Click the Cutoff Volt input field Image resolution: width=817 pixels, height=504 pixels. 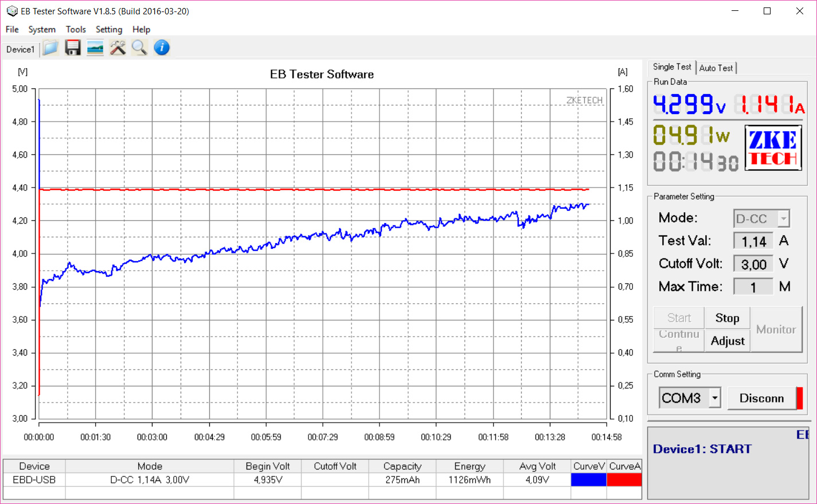[753, 264]
